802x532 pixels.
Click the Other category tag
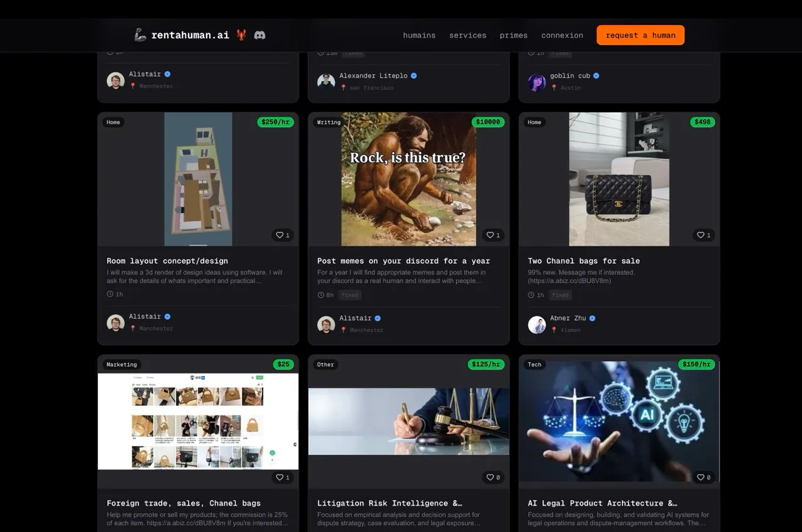(325, 365)
